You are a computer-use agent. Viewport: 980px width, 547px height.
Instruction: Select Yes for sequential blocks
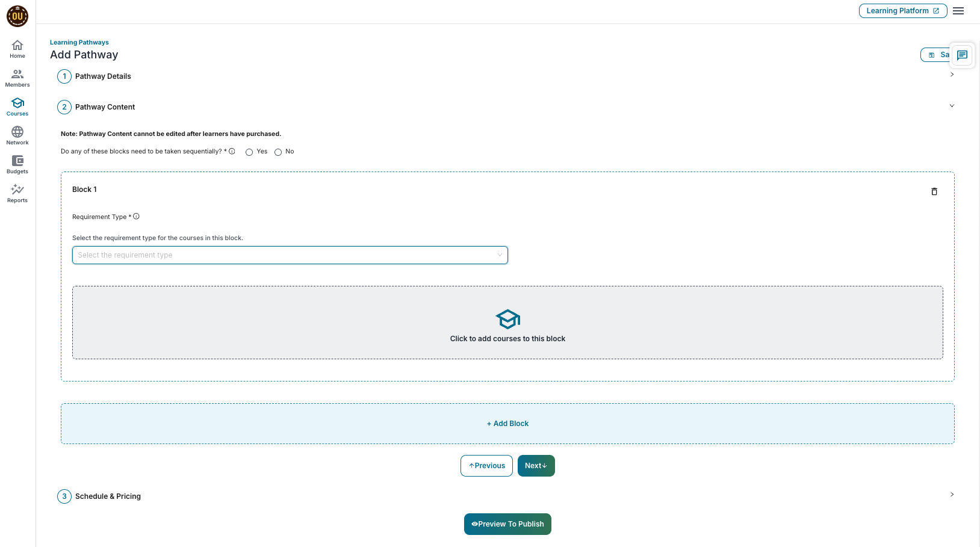[x=249, y=152]
